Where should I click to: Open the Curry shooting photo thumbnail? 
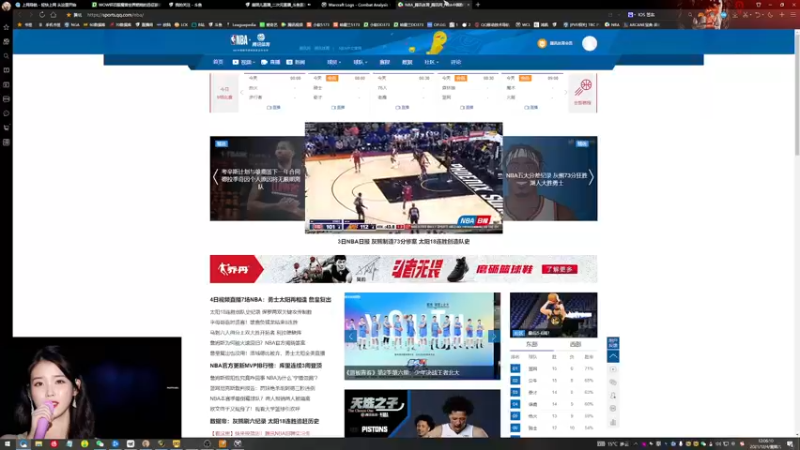tap(554, 315)
